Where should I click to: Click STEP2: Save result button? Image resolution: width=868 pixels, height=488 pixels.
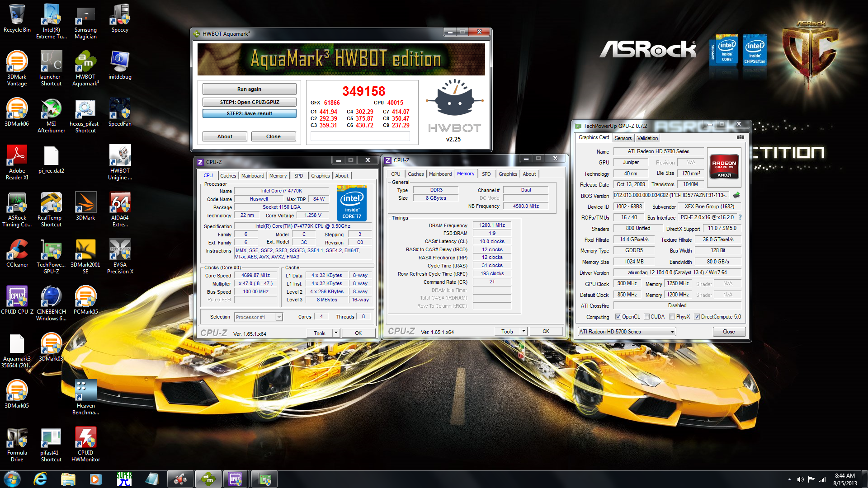click(250, 113)
